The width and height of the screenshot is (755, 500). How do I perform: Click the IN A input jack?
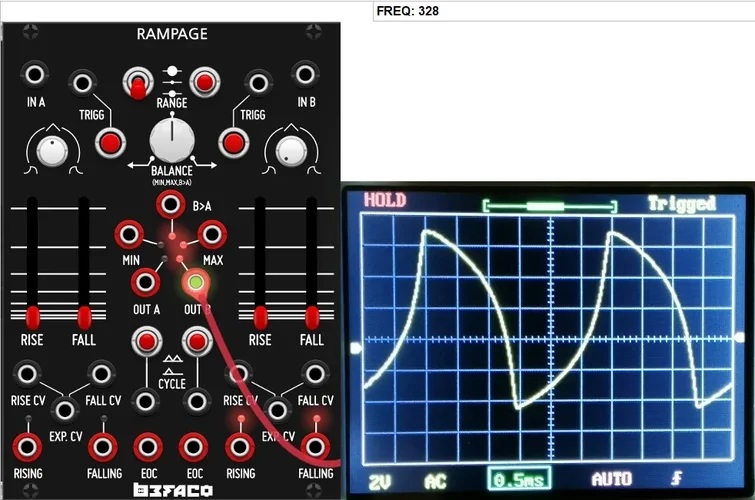click(35, 75)
